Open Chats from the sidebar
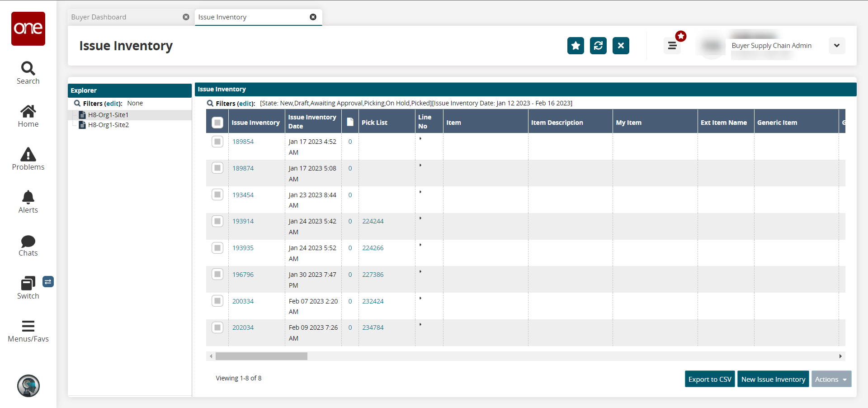Image resolution: width=868 pixels, height=408 pixels. (28, 241)
